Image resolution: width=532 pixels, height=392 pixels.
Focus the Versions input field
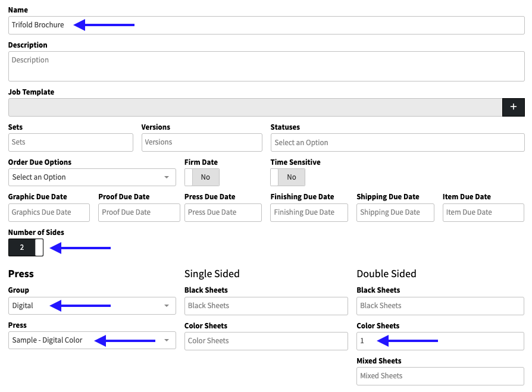(202, 142)
